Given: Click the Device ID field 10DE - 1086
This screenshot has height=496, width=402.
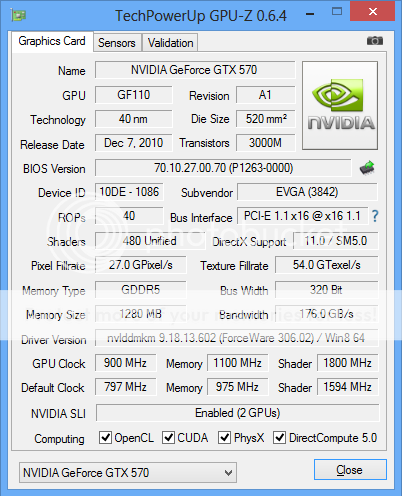Looking at the screenshot, I should [129, 192].
